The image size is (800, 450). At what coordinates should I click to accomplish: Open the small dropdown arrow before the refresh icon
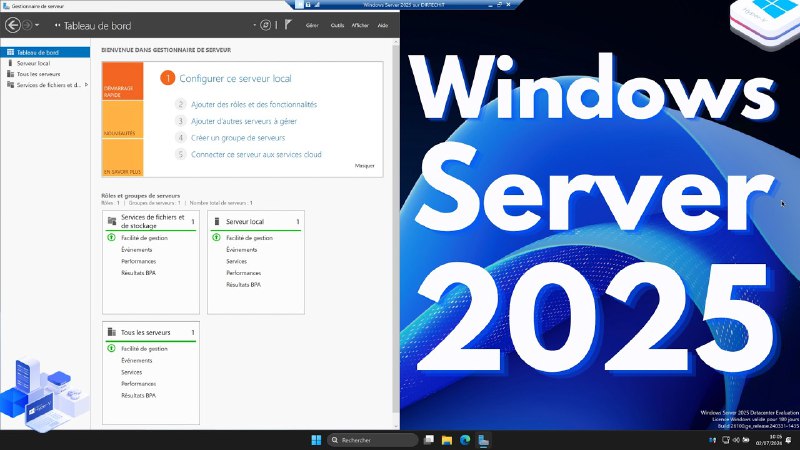255,25
